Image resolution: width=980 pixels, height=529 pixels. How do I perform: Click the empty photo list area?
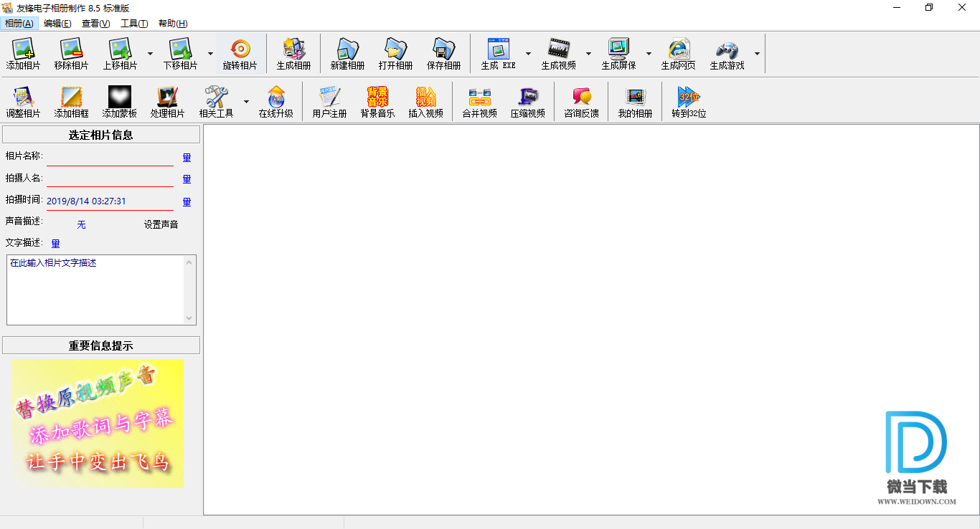[x=591, y=320]
